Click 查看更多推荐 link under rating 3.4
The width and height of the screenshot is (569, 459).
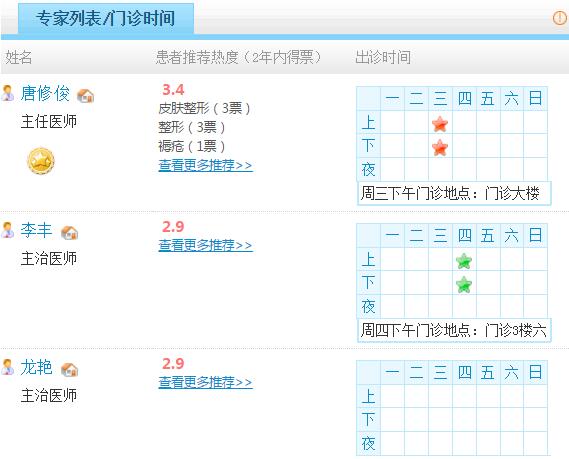pos(205,165)
